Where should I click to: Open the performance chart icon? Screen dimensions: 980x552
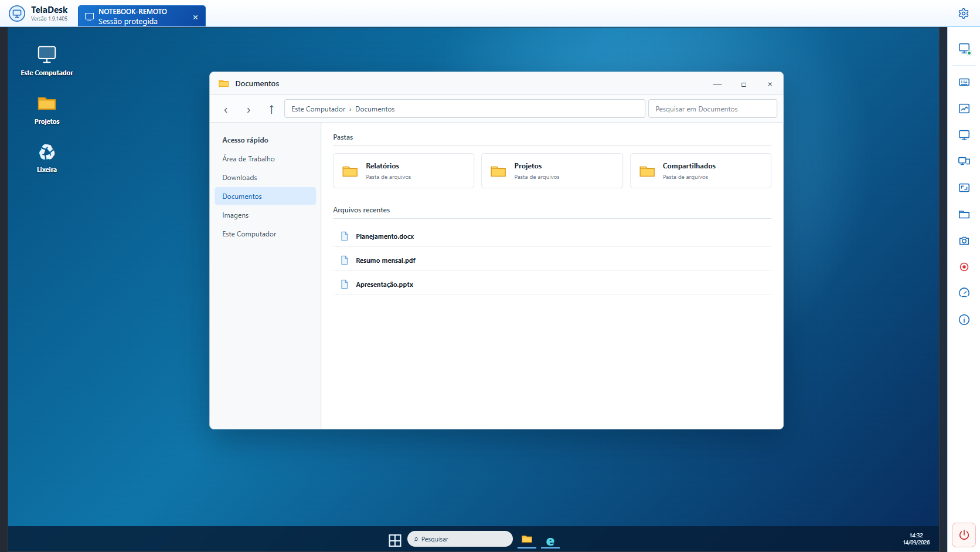tap(964, 109)
